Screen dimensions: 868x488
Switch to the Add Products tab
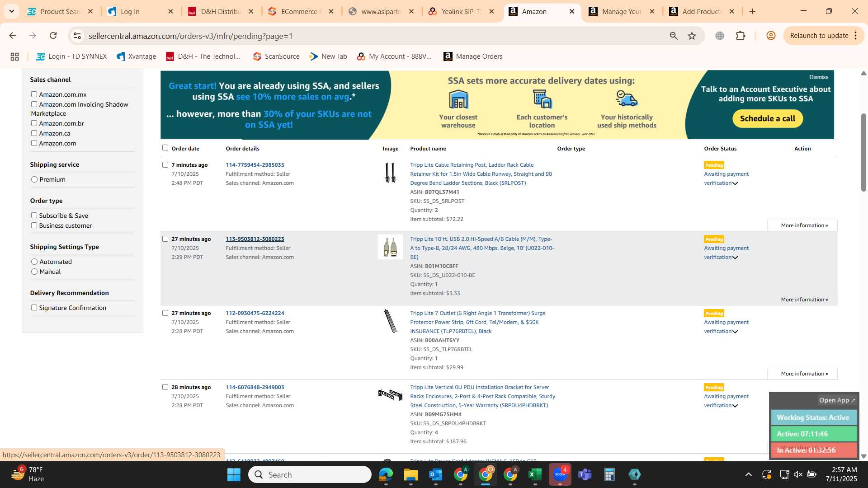(x=702, y=11)
